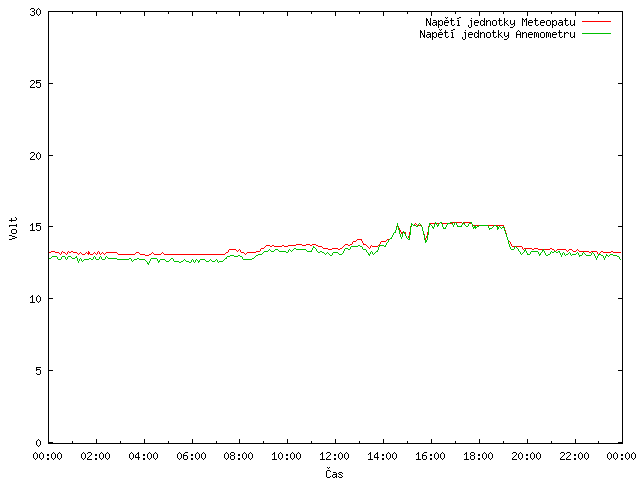The width and height of the screenshot is (640, 480).
Task: Click the x-axis label 16:00
Action: [430, 456]
